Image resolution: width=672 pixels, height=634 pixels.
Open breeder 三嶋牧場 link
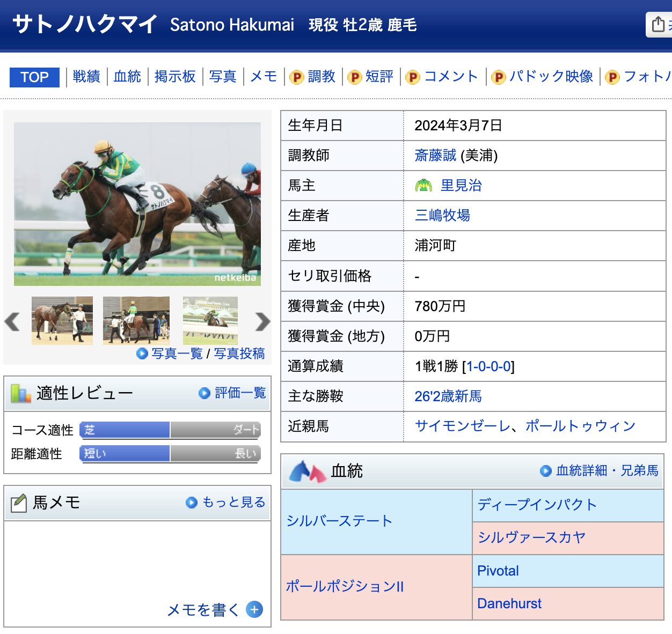[442, 216]
